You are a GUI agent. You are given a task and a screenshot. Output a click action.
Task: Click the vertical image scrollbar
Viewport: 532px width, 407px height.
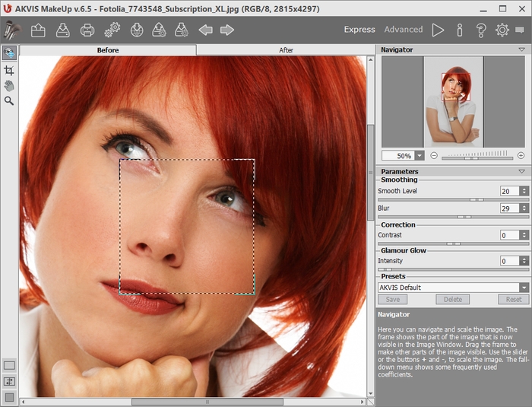click(371, 172)
